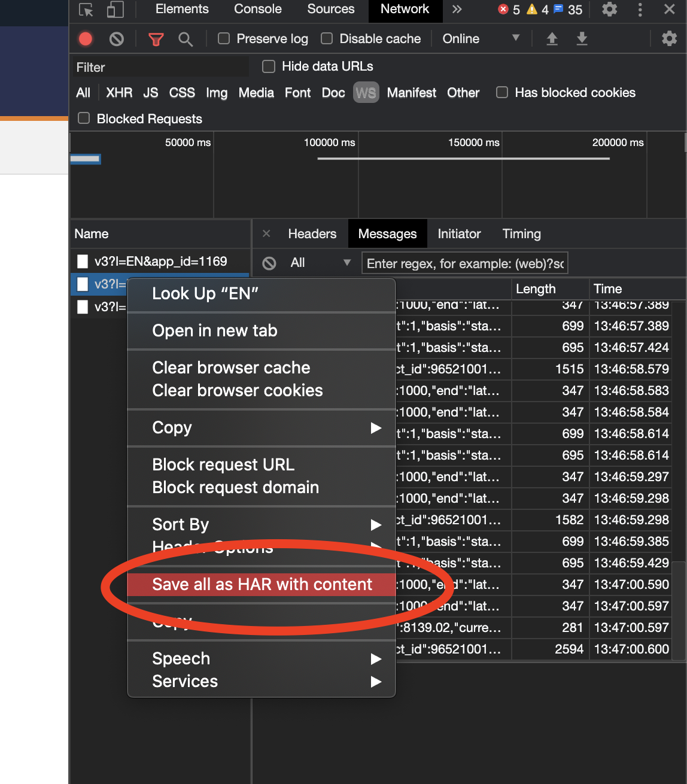Enable Hide data URLs
This screenshot has height=784, width=687.
(268, 66)
